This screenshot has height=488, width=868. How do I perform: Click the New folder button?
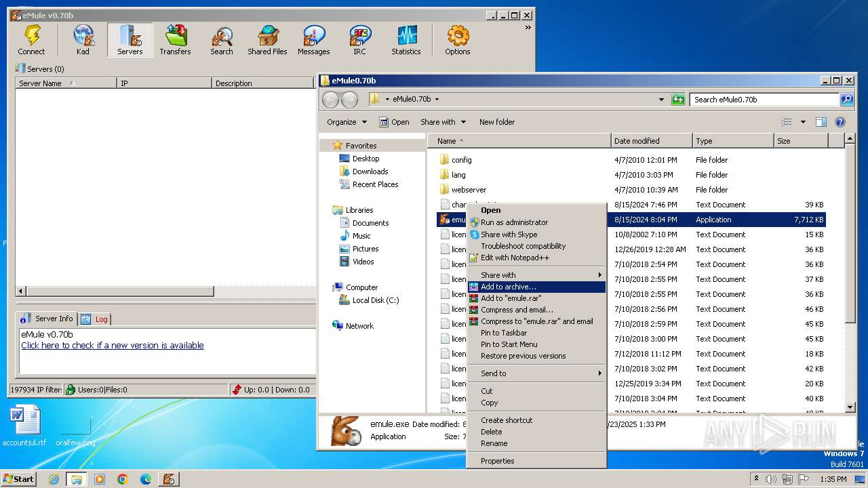[x=497, y=122]
